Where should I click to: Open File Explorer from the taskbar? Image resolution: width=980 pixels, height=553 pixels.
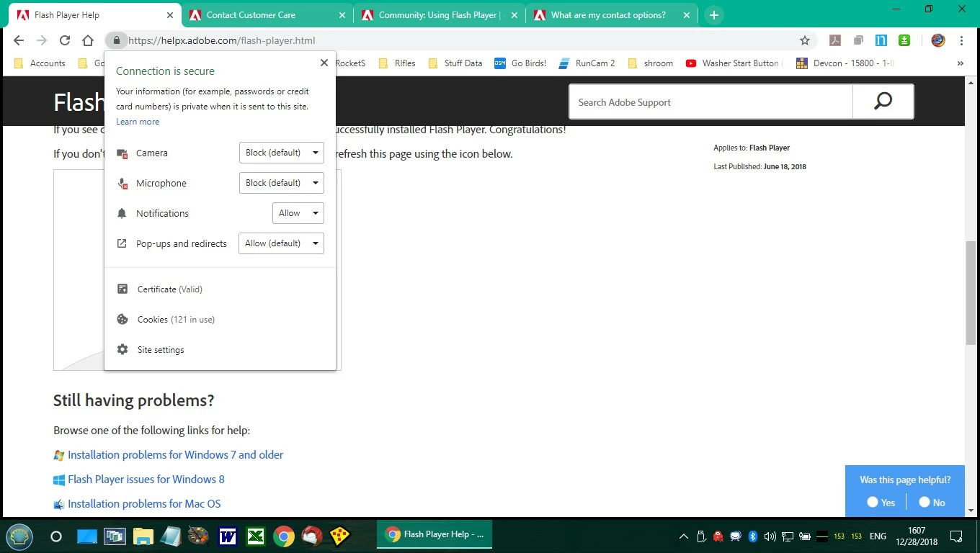143,536
